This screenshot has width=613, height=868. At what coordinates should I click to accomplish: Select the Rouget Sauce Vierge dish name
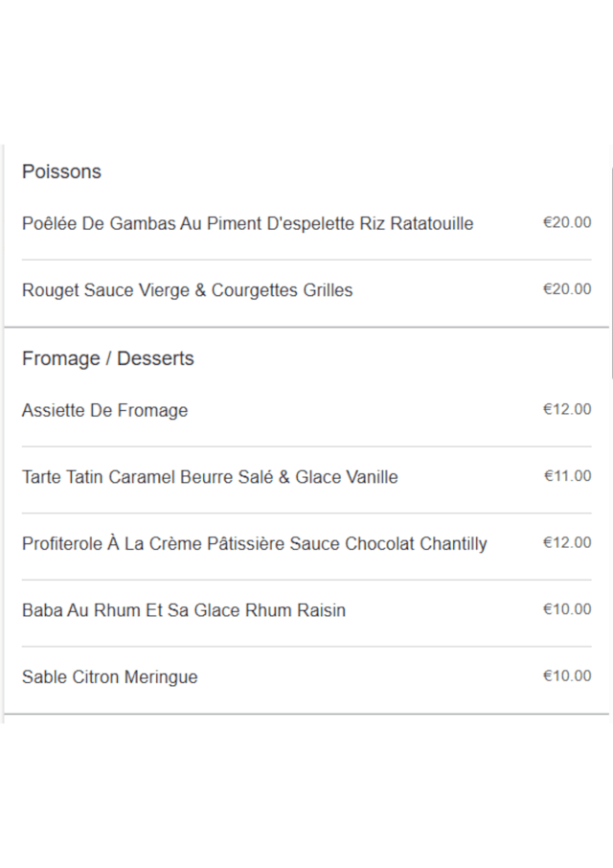coord(187,290)
